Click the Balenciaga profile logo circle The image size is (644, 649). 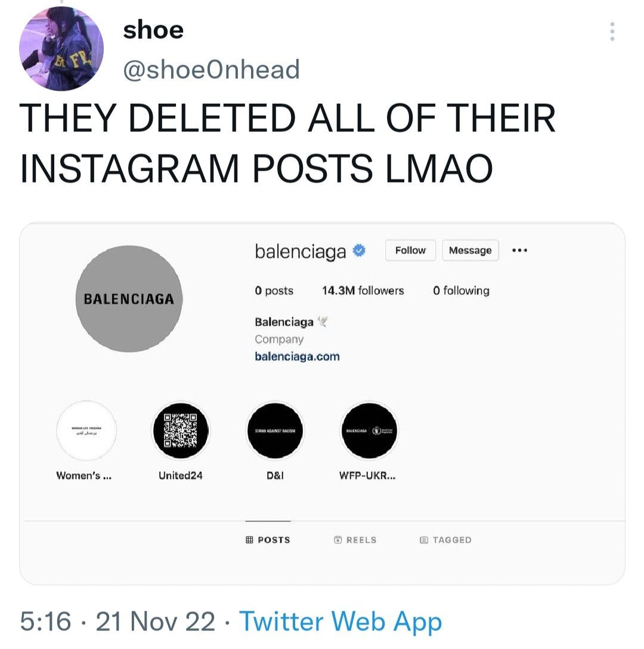tap(129, 298)
